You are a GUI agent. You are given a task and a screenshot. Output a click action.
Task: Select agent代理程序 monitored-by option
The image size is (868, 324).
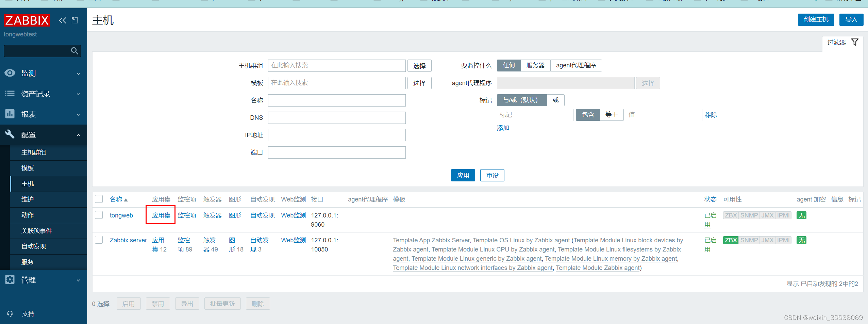(576, 65)
